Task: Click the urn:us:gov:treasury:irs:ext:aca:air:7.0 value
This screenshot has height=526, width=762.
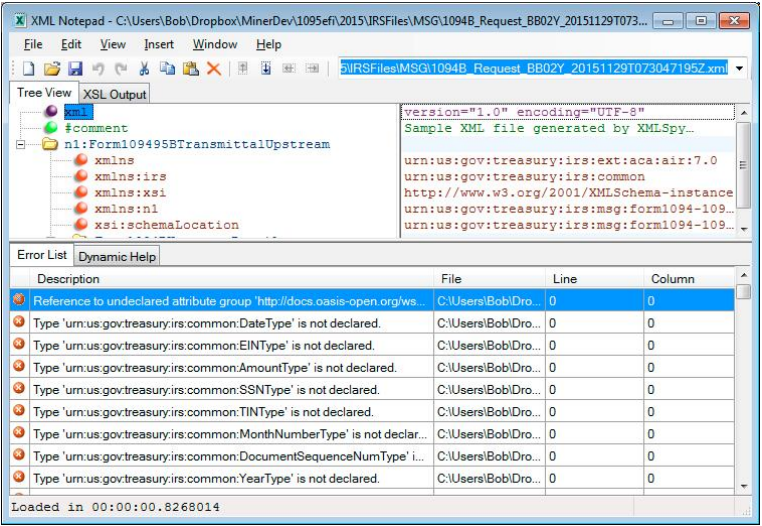Action: point(560,160)
